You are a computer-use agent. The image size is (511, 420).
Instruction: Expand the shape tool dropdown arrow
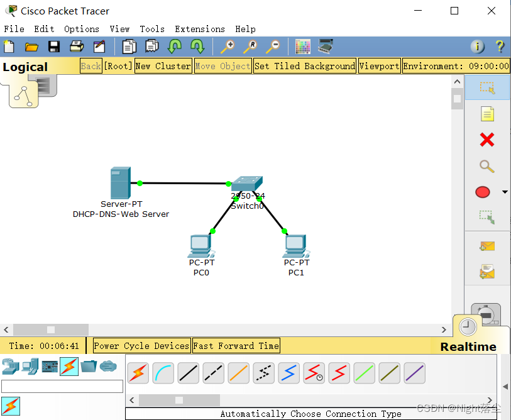(505, 192)
